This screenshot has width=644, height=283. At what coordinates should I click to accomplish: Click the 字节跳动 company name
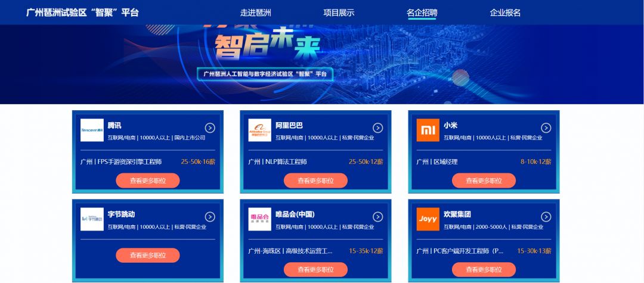click(121, 214)
